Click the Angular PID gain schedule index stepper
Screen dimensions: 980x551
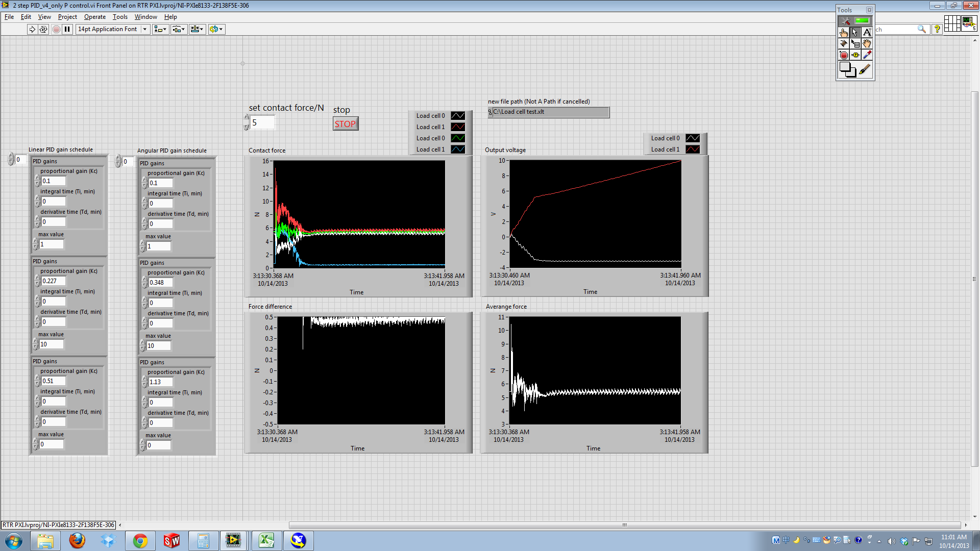pyautogui.click(x=118, y=162)
